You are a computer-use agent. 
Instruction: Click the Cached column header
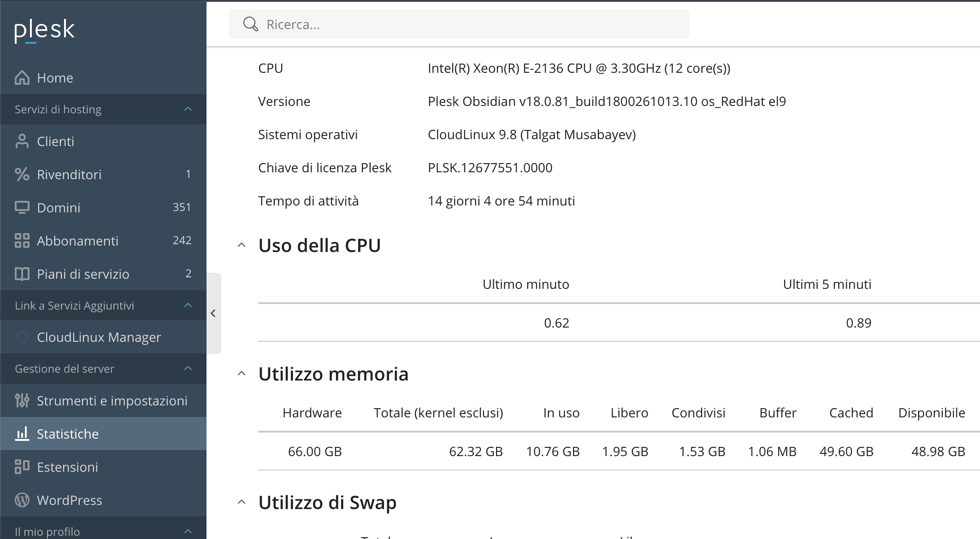[x=851, y=413]
